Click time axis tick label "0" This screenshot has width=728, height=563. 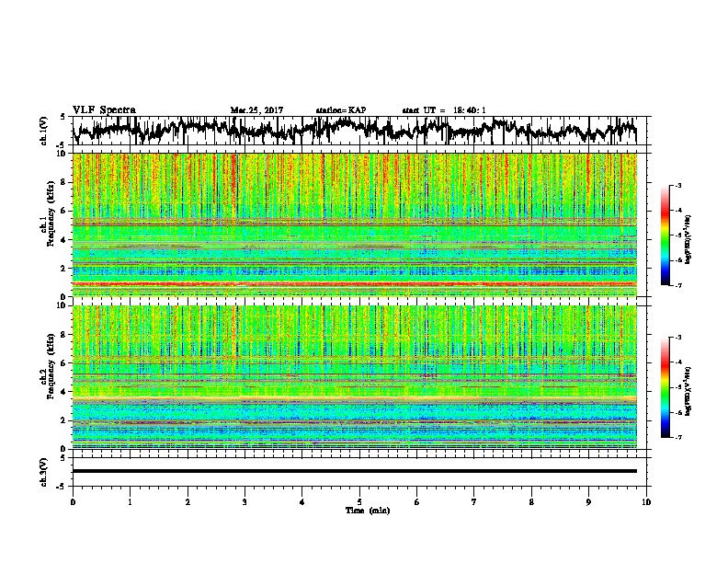tap(73, 502)
